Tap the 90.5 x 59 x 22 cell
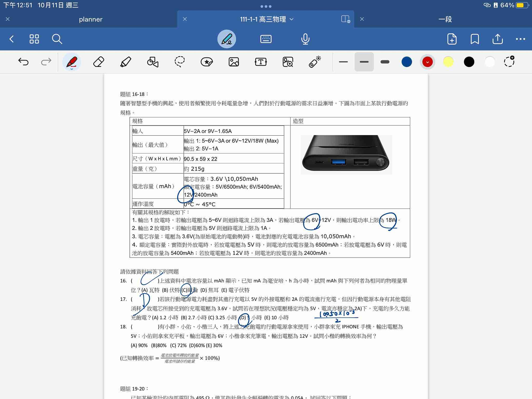 234,159
